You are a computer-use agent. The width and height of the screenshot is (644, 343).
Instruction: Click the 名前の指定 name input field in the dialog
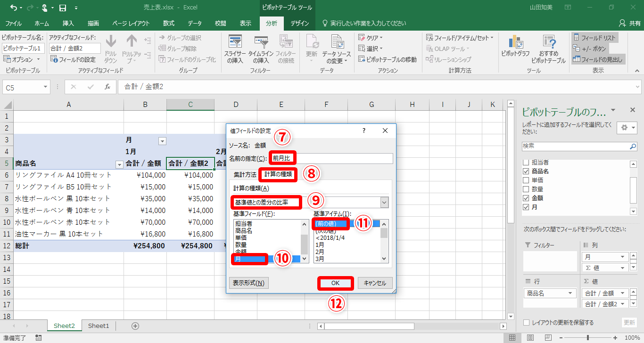[x=332, y=158]
